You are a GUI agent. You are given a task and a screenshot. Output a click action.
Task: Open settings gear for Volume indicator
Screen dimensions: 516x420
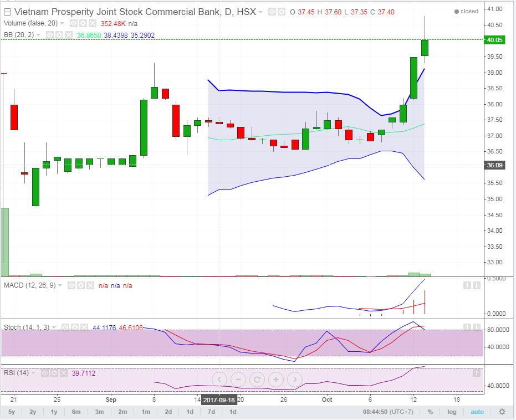tap(82, 23)
